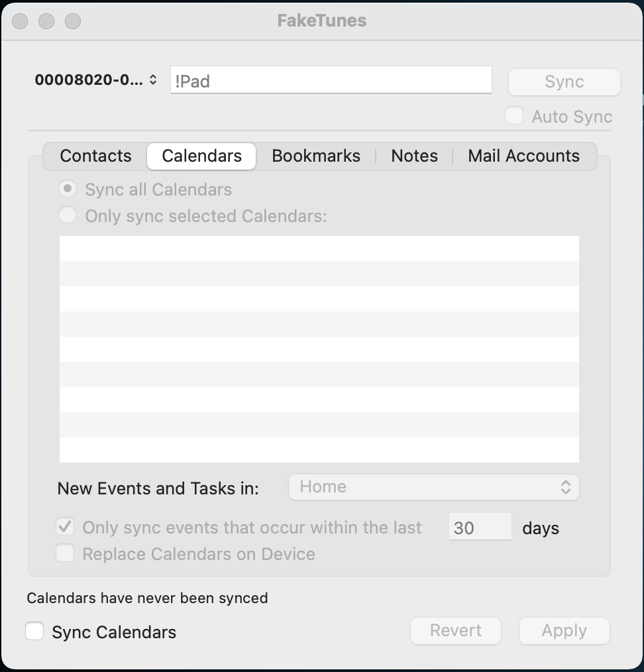Expand the 00008020-0... device dropdown
Image resolution: width=644 pixels, height=672 pixels.
pyautogui.click(x=96, y=80)
